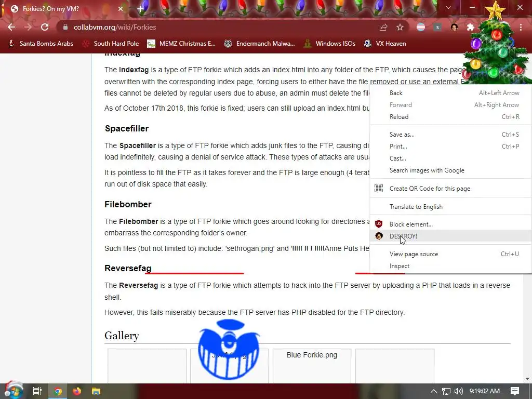Choose 'Back' in the context menu
532x399 pixels.
coord(451,93)
